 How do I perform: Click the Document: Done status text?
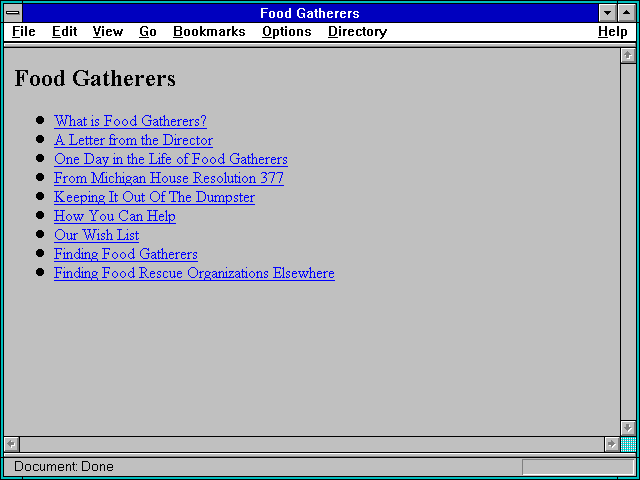(x=64, y=467)
